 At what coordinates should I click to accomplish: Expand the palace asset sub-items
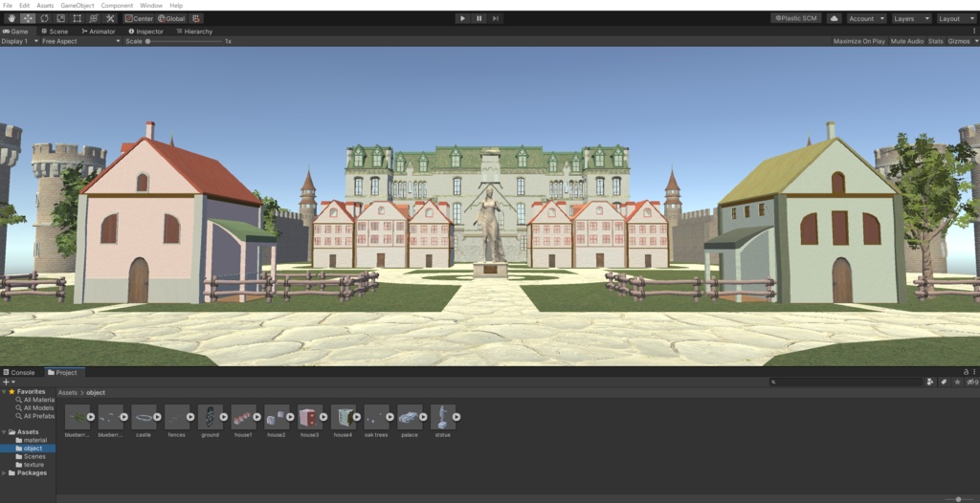point(424,417)
